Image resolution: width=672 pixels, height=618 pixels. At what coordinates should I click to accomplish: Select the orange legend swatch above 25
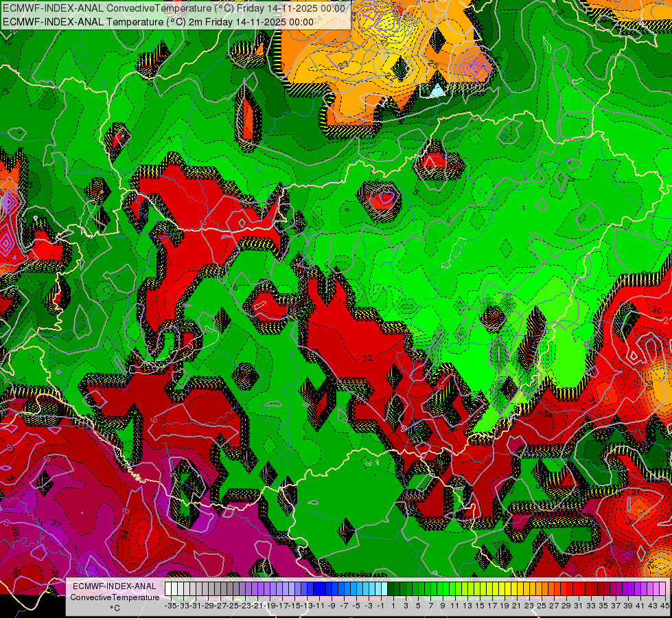click(x=539, y=588)
